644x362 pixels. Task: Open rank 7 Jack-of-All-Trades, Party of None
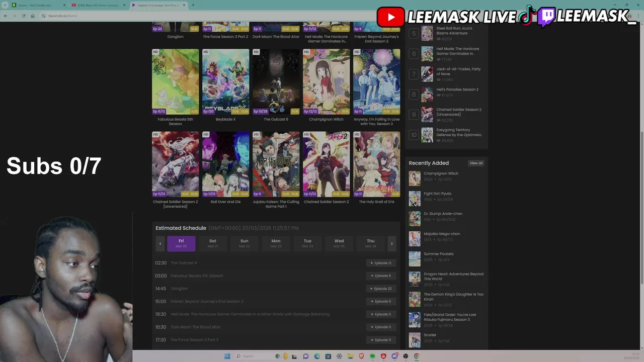click(x=458, y=71)
